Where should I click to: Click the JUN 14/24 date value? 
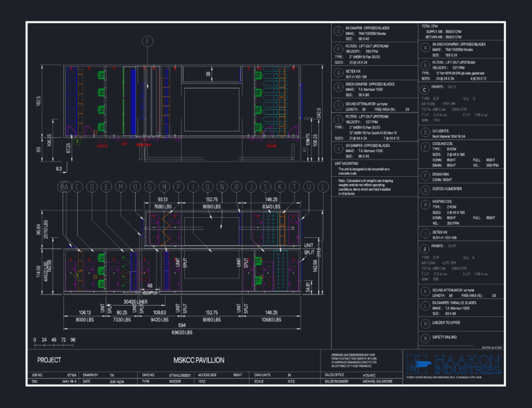coord(117,381)
